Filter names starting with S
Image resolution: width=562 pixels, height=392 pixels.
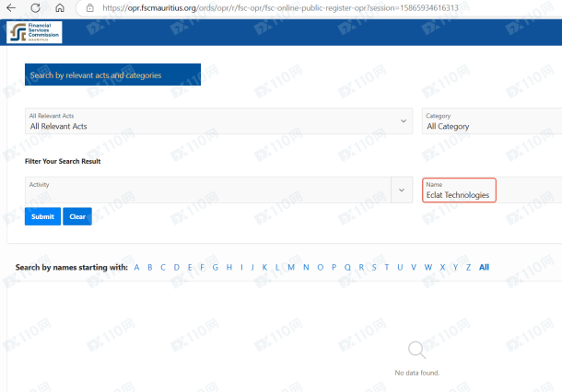374,268
